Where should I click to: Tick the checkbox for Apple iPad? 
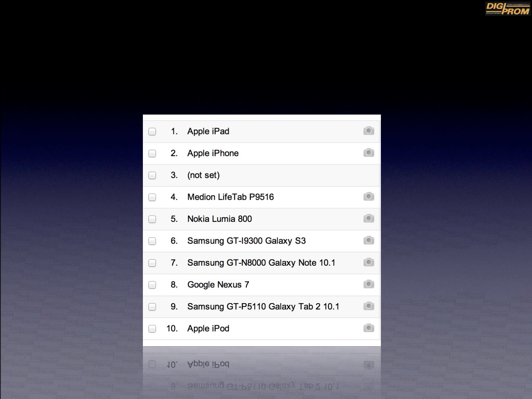pyautogui.click(x=152, y=132)
